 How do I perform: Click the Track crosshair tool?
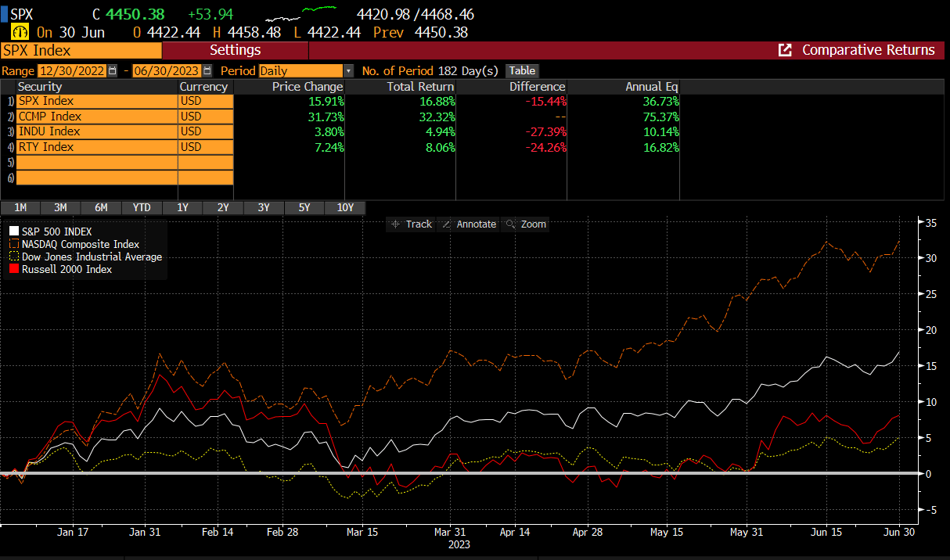click(411, 224)
